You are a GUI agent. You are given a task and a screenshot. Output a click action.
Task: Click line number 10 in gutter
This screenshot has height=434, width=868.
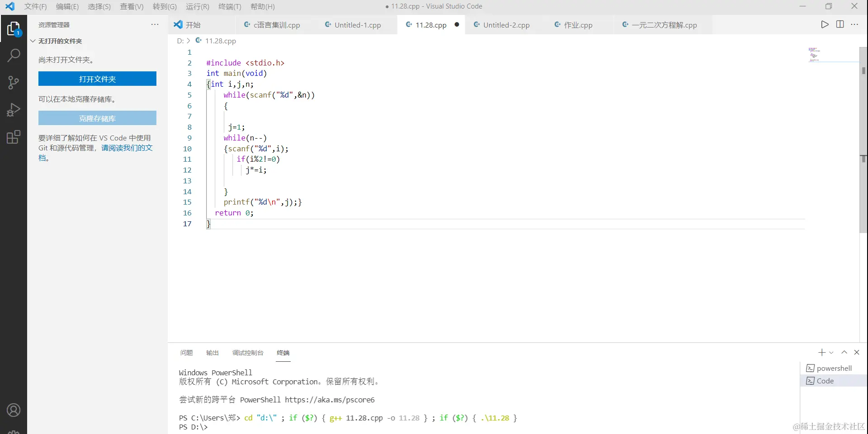[187, 149]
